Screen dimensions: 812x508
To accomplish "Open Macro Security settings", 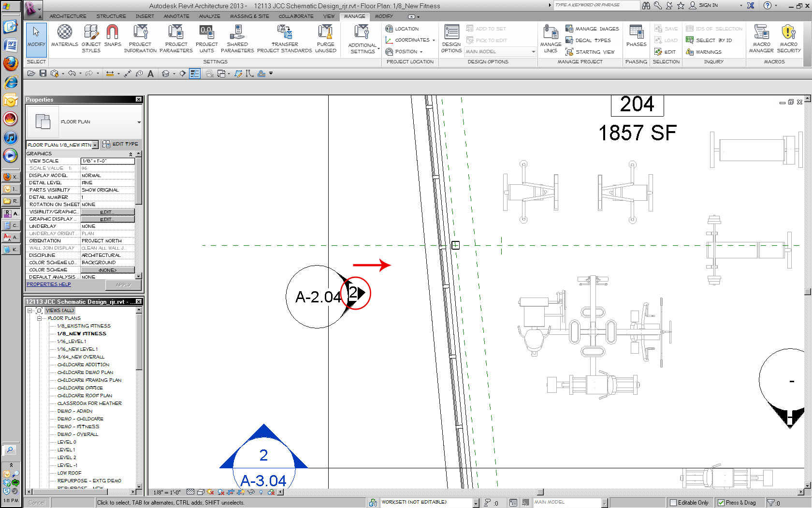I will coord(789,38).
